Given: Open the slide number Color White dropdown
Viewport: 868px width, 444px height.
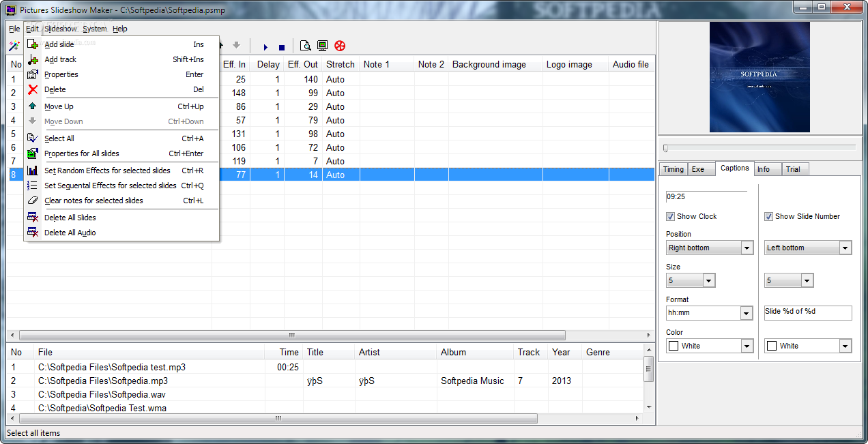Looking at the screenshot, I should [808, 346].
